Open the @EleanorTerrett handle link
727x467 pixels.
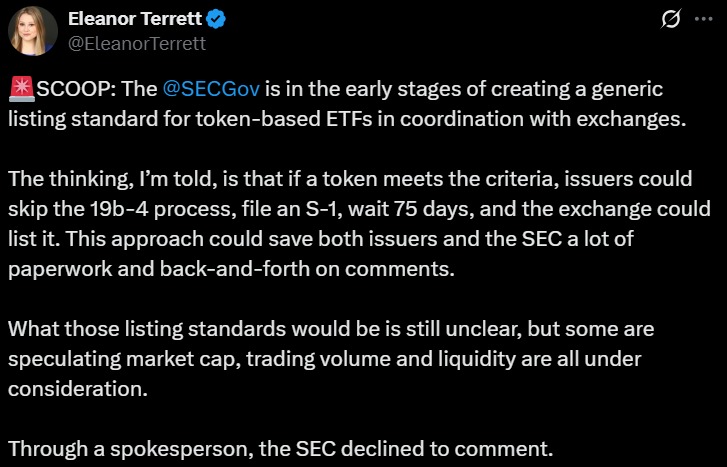137,44
